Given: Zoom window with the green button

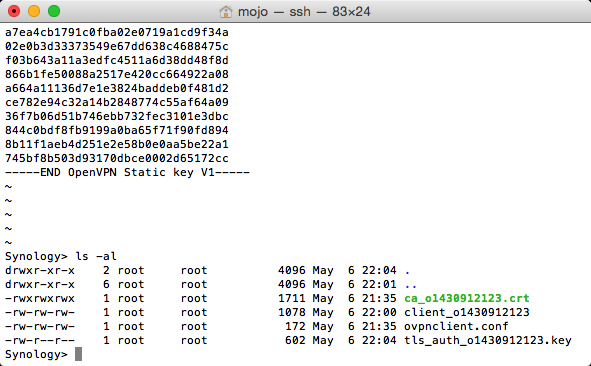Looking at the screenshot, I should point(54,11).
